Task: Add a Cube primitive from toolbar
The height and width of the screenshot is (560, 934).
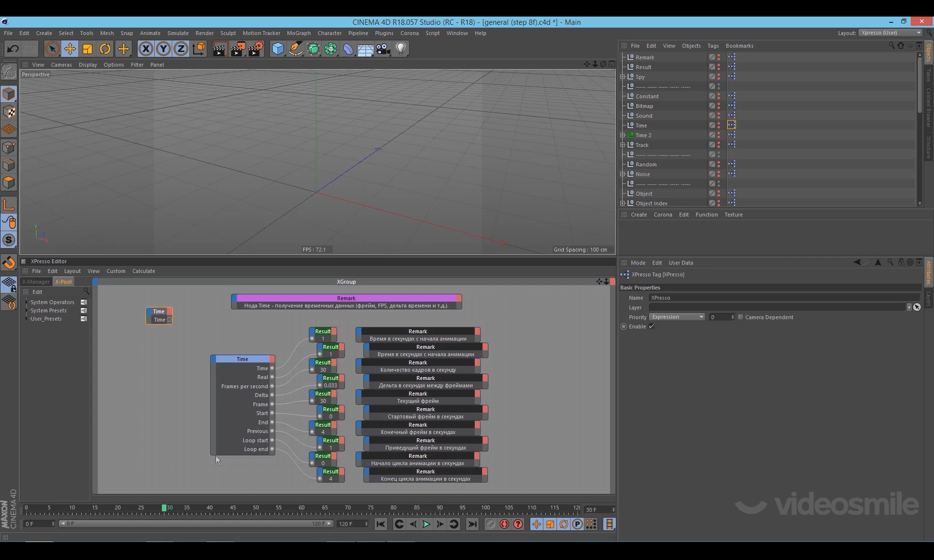Action: [x=278, y=49]
